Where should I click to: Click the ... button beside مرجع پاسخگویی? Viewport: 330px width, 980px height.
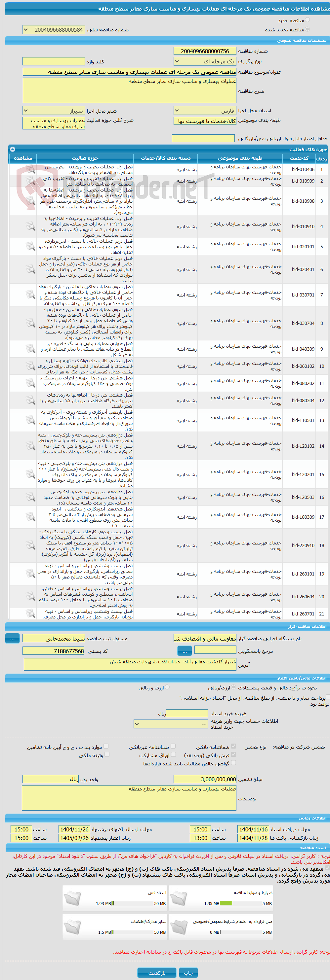185,651
